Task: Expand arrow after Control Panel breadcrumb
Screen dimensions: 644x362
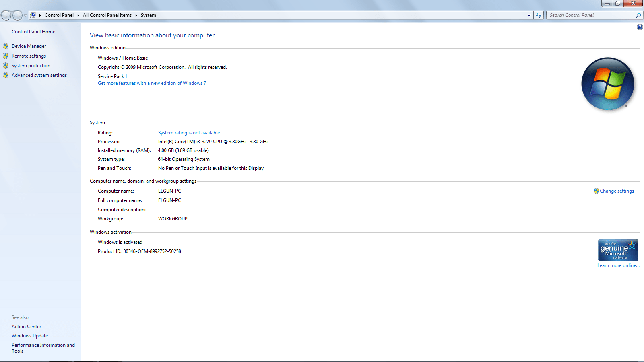Action: [x=78, y=15]
